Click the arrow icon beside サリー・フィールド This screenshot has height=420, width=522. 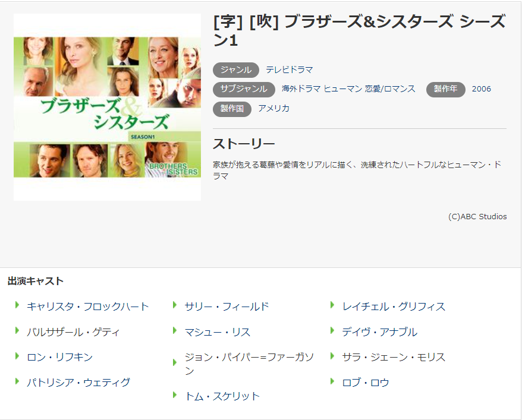click(175, 305)
